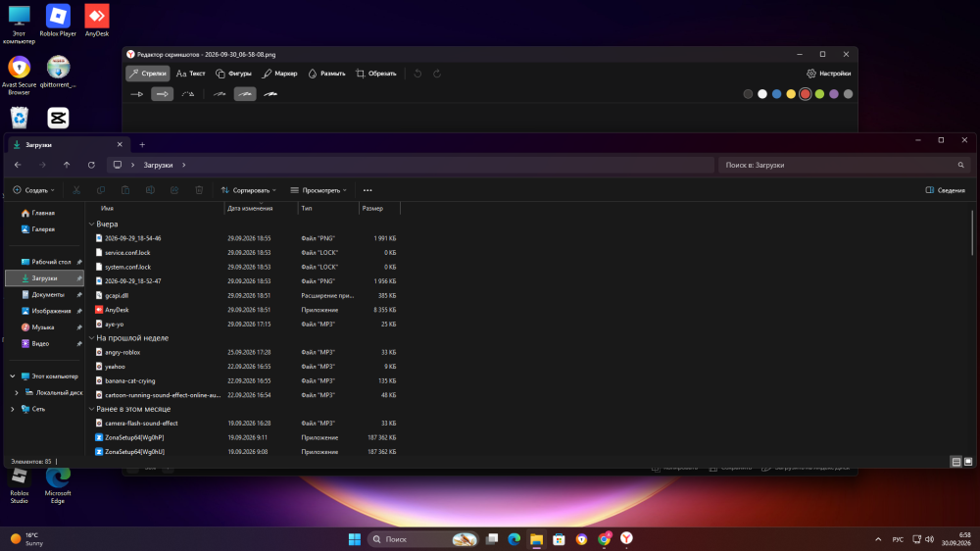The width and height of the screenshot is (980, 551).
Task: Collapse the Вчера group
Action: click(91, 224)
